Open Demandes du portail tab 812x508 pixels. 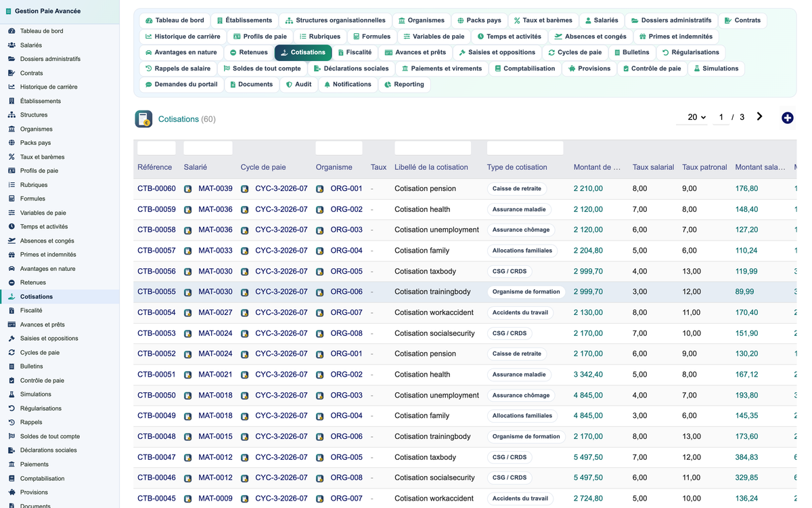[x=180, y=85]
